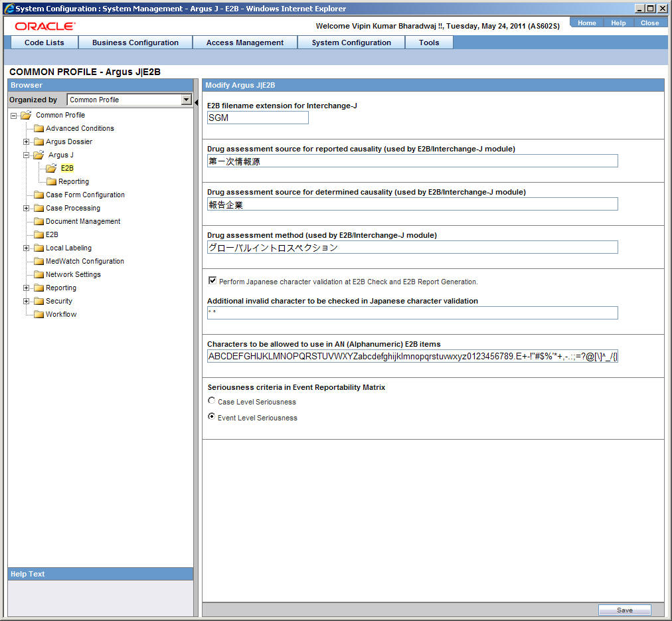This screenshot has height=621, width=672.
Task: Open the Business Configuration menu
Action: [x=135, y=43]
